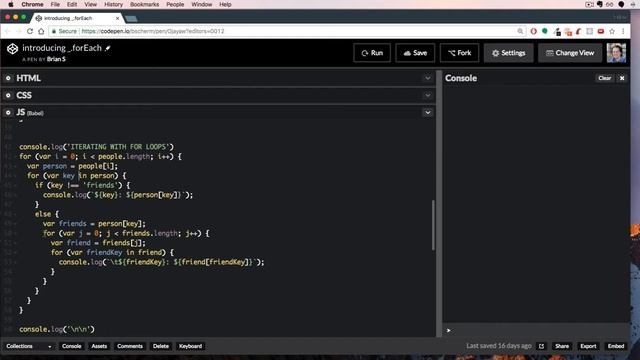This screenshot has height=360, width=640.
Task: Open pen in new window icon
Action: point(541,346)
